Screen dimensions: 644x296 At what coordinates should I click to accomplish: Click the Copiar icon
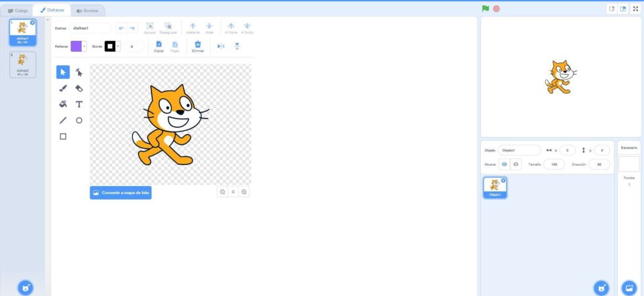click(x=159, y=44)
